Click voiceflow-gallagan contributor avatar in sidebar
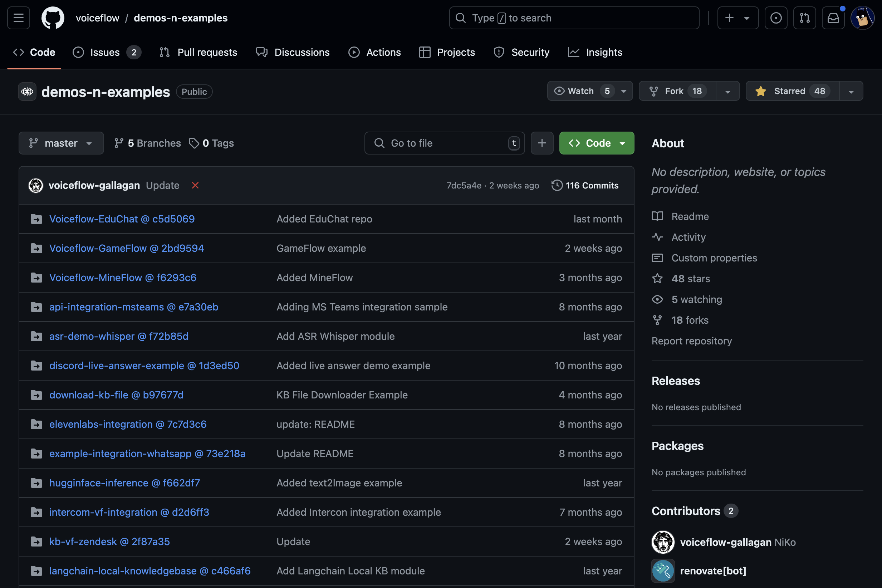This screenshot has height=588, width=882. (663, 542)
